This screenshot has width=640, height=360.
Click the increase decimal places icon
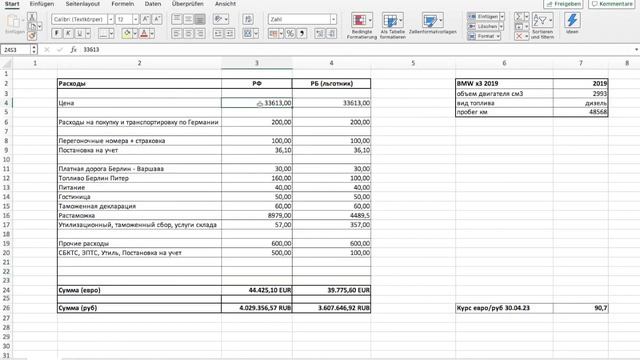(x=320, y=33)
